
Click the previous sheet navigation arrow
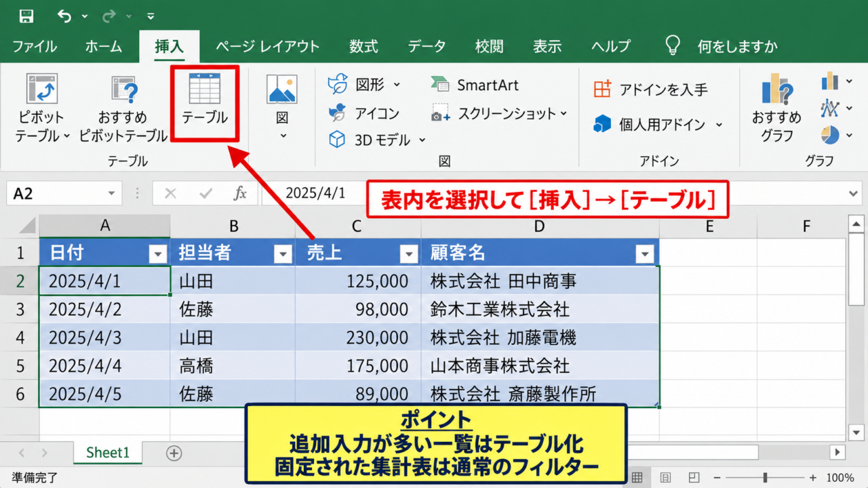point(22,453)
